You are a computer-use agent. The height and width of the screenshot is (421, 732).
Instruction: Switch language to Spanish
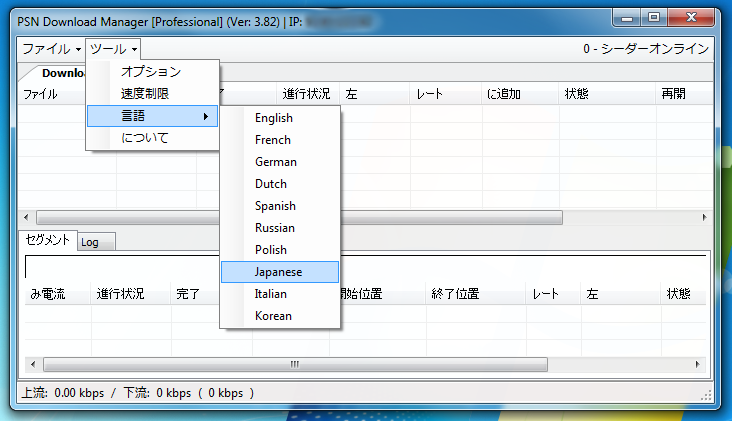[280, 206]
